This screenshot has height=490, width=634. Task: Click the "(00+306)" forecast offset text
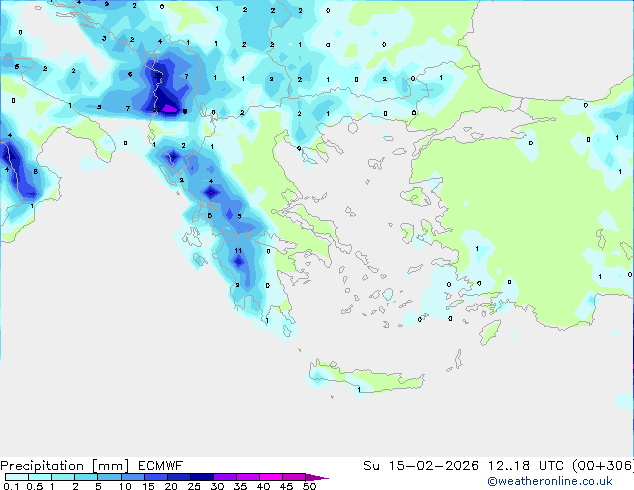pyautogui.click(x=602, y=466)
